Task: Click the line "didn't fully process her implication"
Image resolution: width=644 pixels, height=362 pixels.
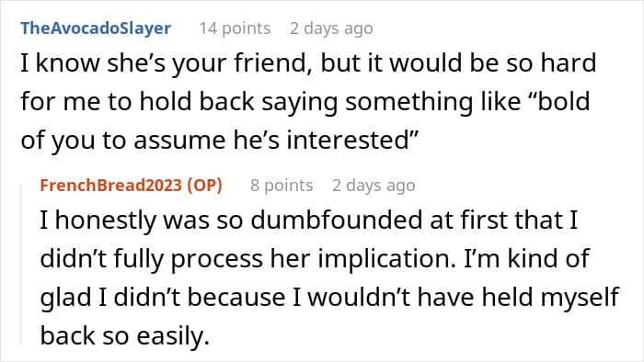Action: click(x=315, y=259)
